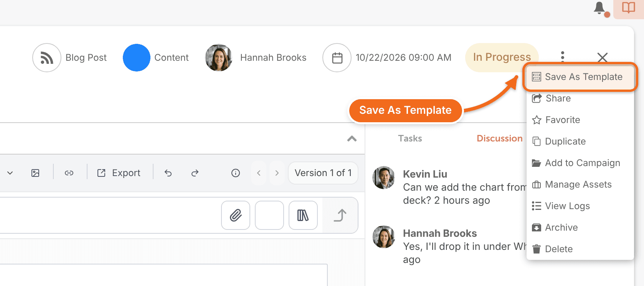The image size is (644, 286).
Task: Select View Logs menu entry
Action: pyautogui.click(x=580, y=206)
